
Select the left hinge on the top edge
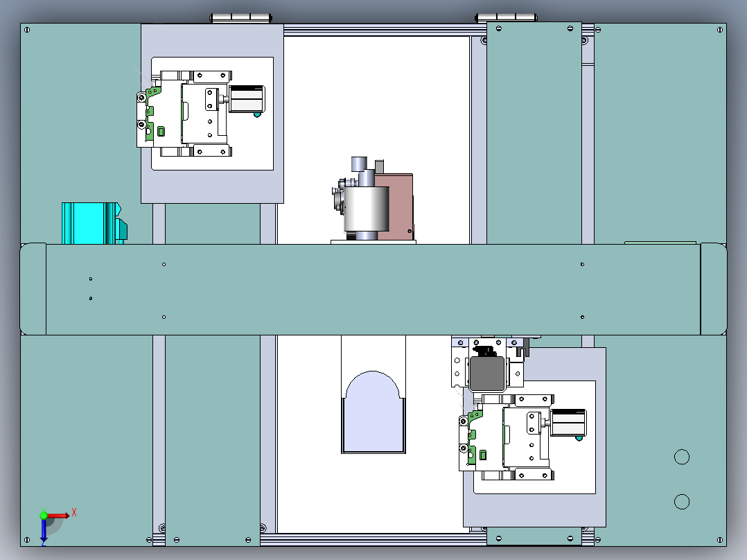[x=241, y=18]
